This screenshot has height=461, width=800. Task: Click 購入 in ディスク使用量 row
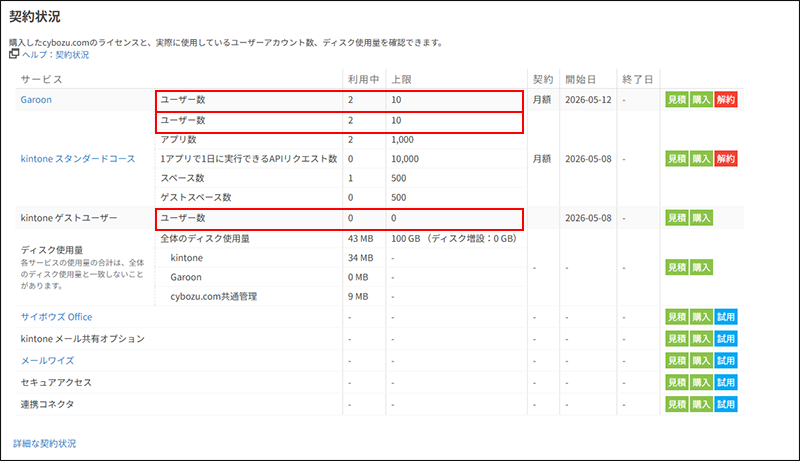[x=701, y=267]
